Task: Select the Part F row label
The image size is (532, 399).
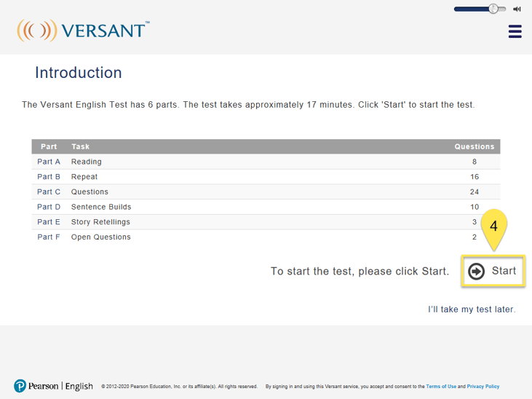Action: (49, 237)
